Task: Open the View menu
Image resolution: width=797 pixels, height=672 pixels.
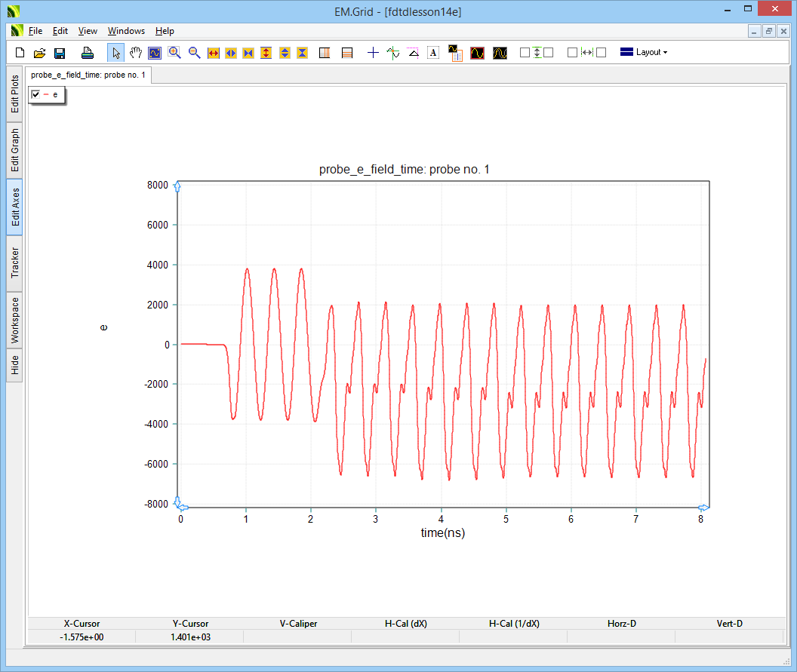Action: (x=88, y=31)
